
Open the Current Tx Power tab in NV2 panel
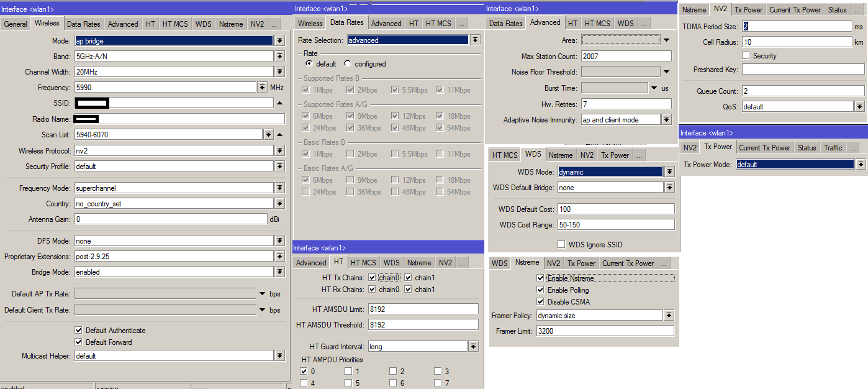coord(794,10)
